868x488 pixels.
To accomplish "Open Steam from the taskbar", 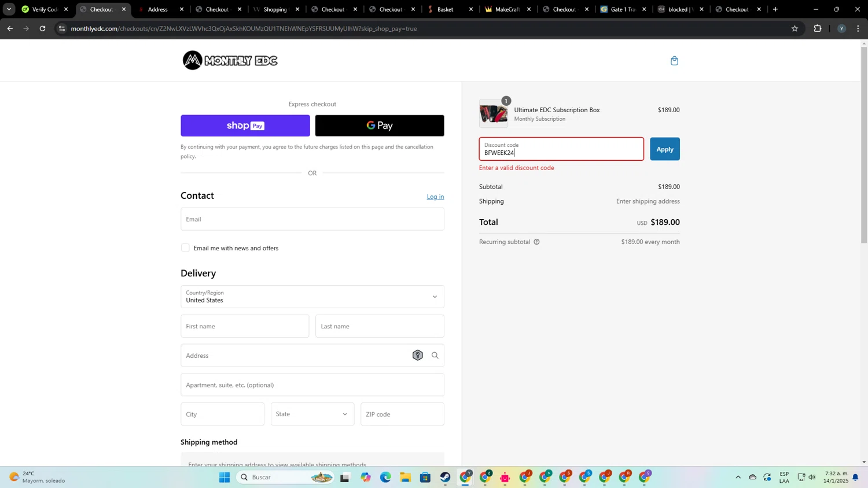I will (x=445, y=477).
